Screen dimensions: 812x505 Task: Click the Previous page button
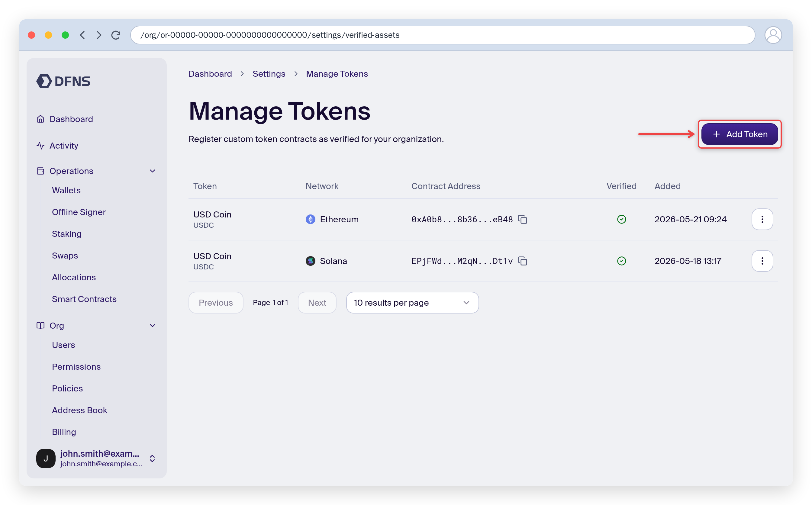(x=215, y=303)
